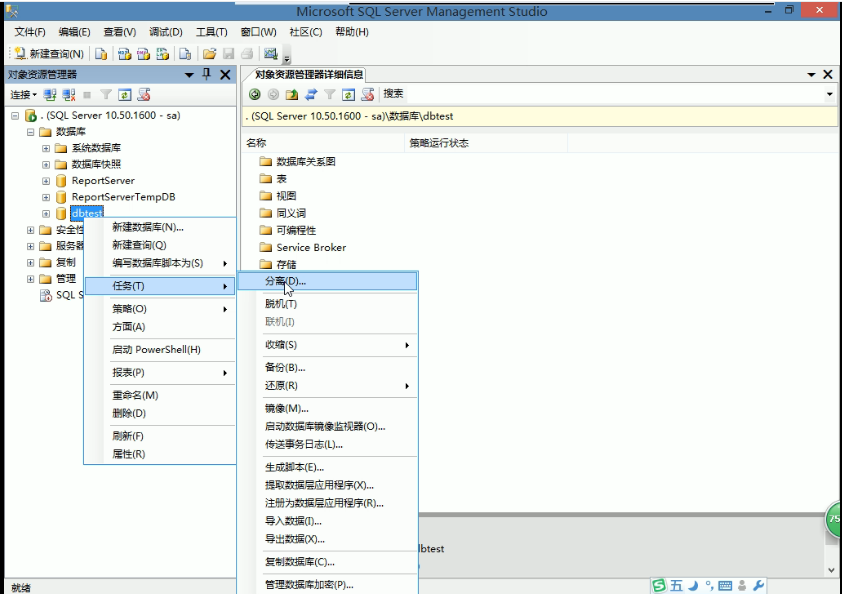842x594 pixels.
Task: Open the search box dropdown arrow
Action: (830, 94)
